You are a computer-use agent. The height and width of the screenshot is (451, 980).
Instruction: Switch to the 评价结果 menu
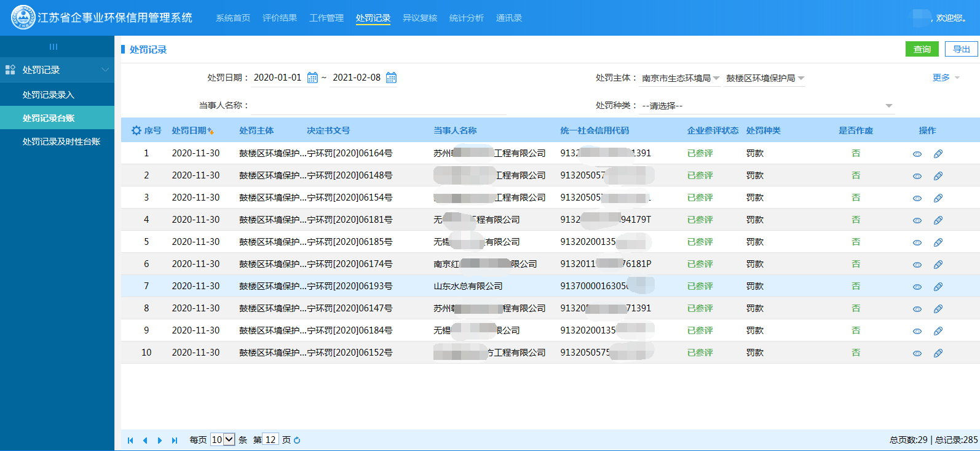point(280,18)
